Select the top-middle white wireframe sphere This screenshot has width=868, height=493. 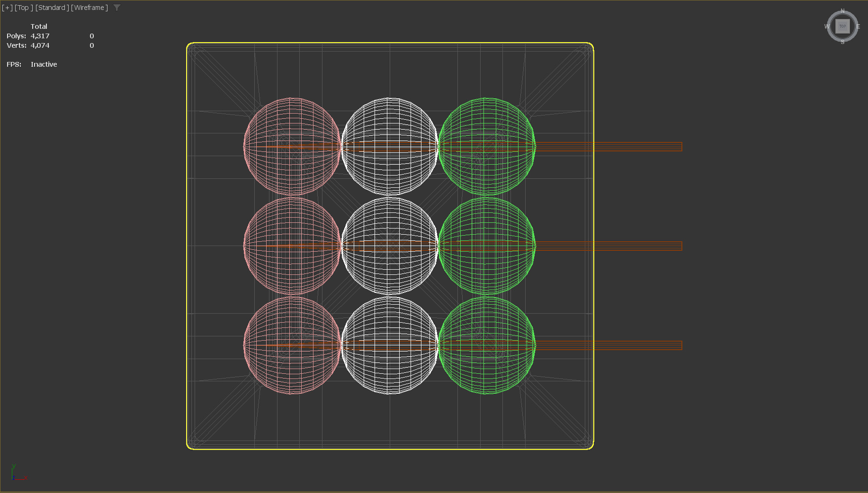tap(390, 147)
